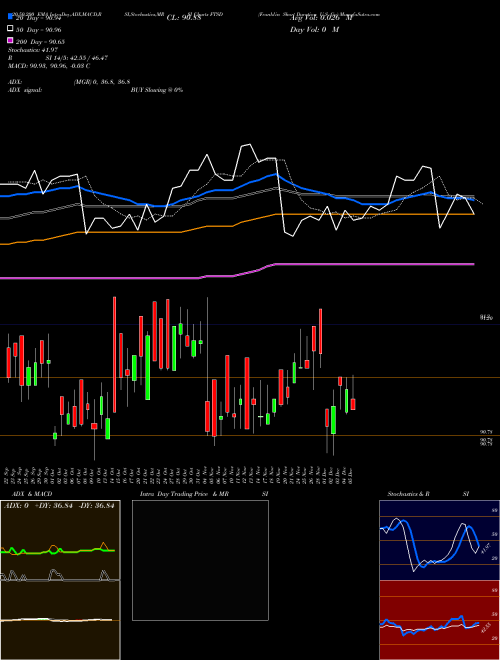Click the blue 20 Day legend swatch
Viewport: 500px width, 660px height.
[x=11, y=16]
